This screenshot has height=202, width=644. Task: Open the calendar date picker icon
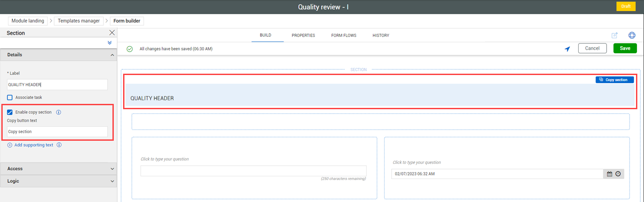point(610,174)
